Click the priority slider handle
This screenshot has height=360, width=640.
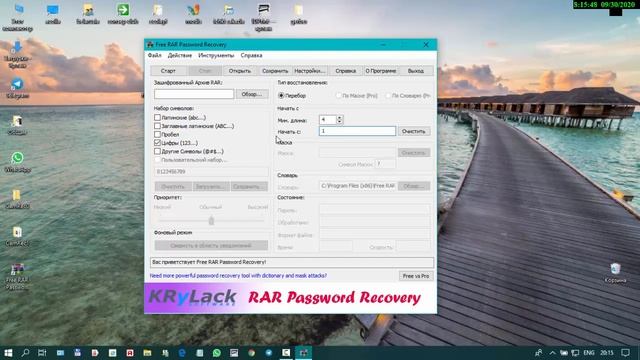(x=211, y=221)
